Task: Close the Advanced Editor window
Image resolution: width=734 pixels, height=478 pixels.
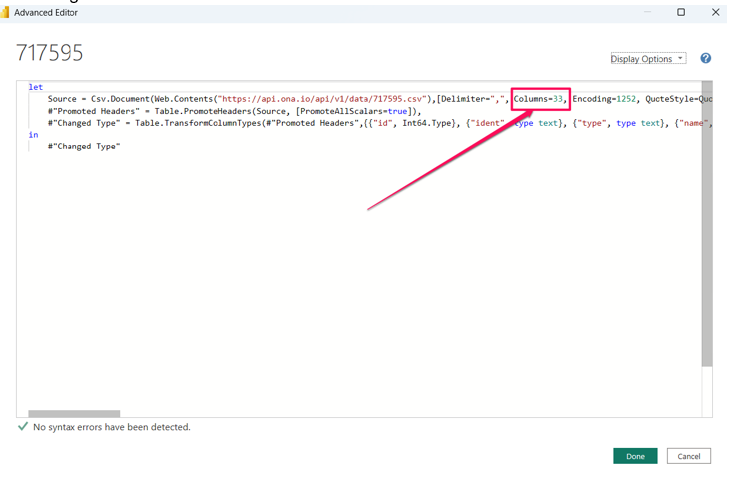Action: (x=715, y=12)
